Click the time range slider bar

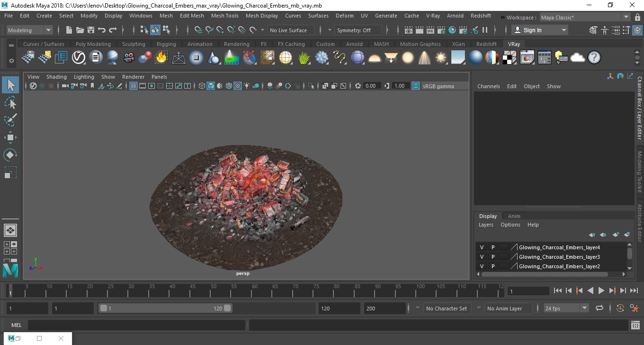point(165,308)
